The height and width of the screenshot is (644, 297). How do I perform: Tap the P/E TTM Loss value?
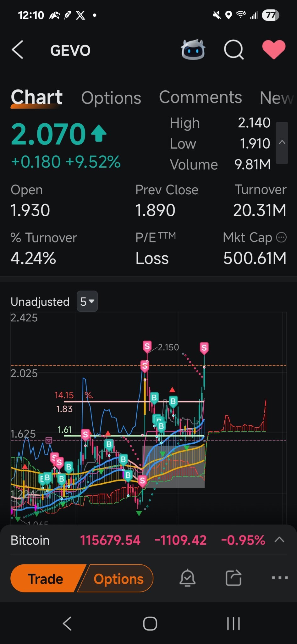[x=152, y=258]
